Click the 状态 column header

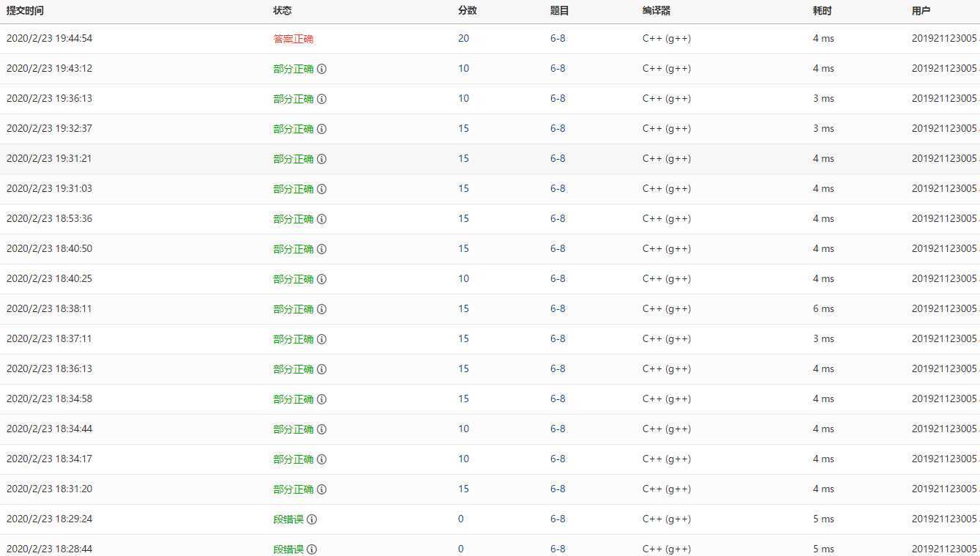(x=283, y=11)
